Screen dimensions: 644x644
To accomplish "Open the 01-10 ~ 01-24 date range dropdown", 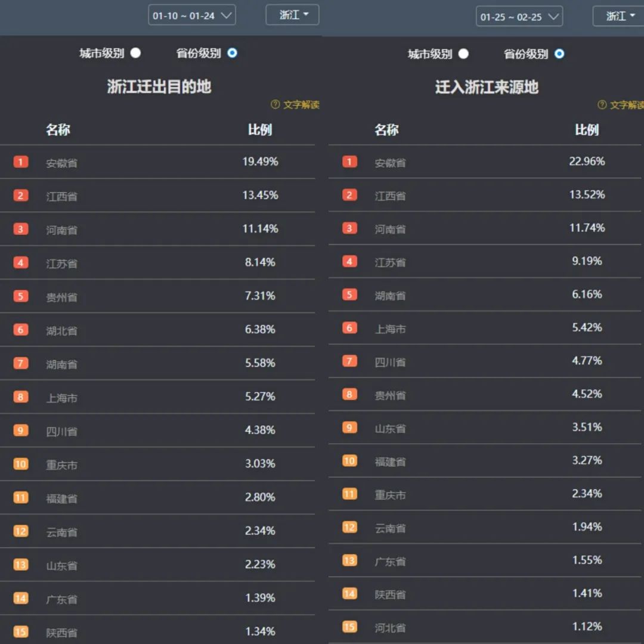I will pos(192,15).
